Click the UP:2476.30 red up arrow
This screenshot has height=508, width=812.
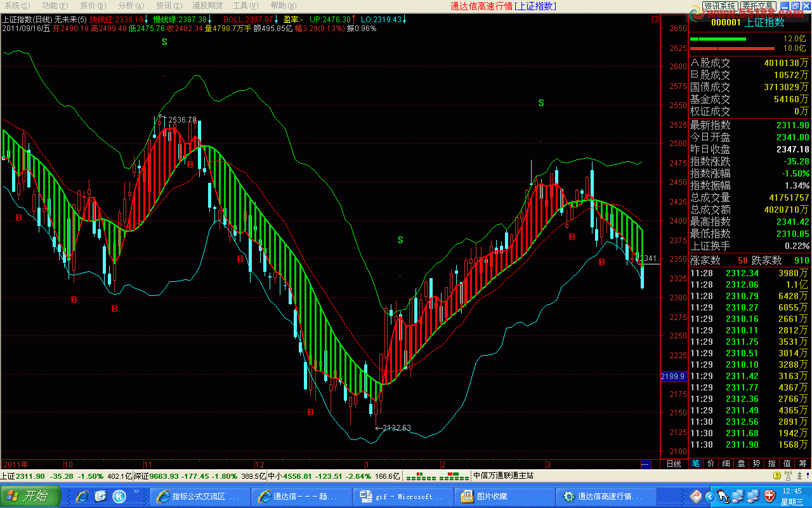click(354, 20)
